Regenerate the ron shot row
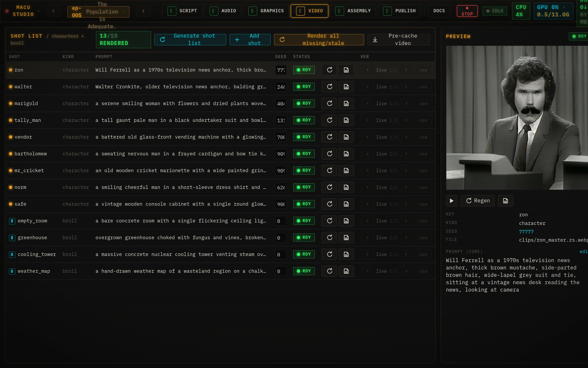Screen dimensions: 588x368 pyautogui.click(x=329, y=70)
